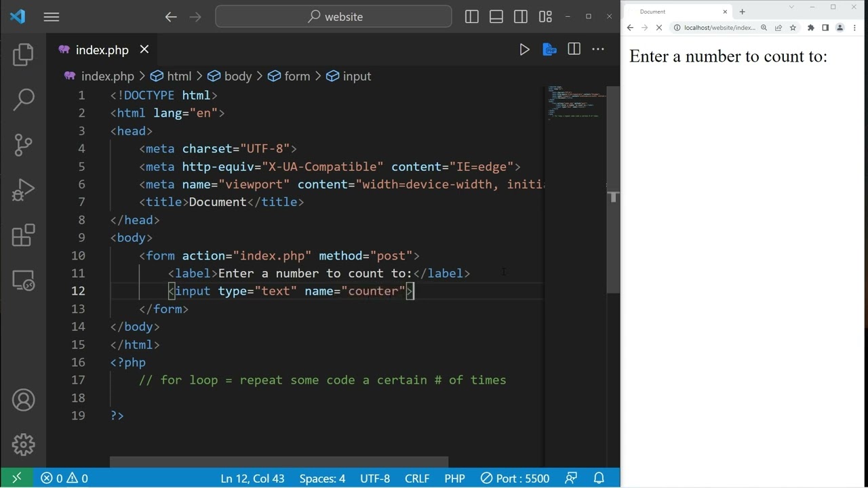Click Chrome's forward arrow

coord(644,28)
